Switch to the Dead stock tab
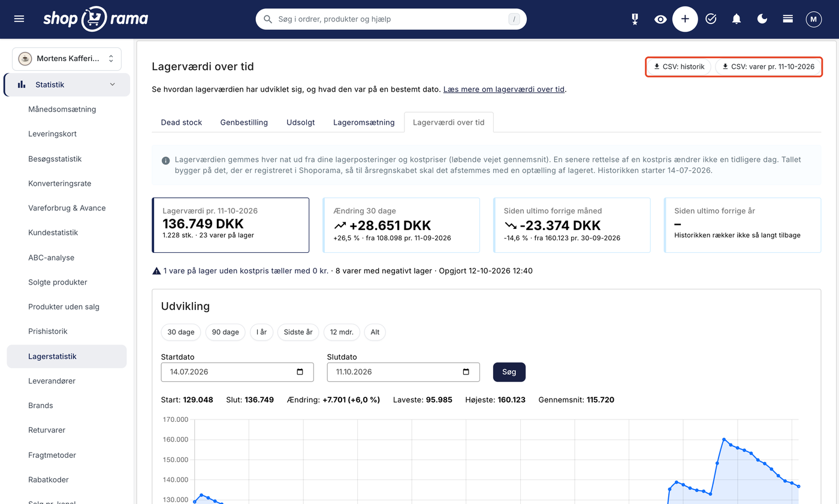 tap(182, 122)
